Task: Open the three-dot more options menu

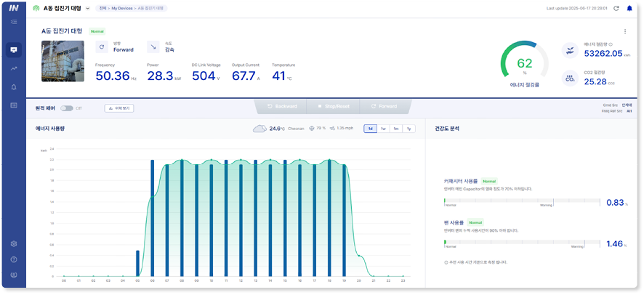Action: (624, 32)
